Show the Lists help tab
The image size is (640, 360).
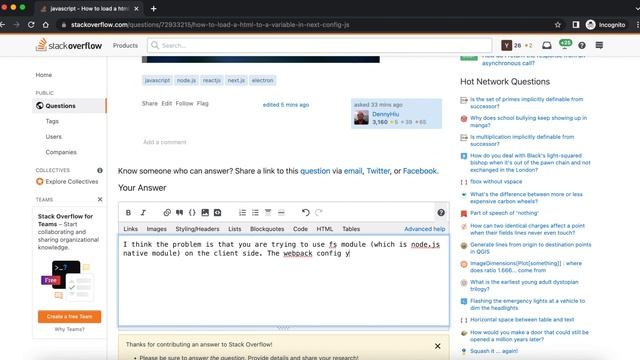[235, 229]
